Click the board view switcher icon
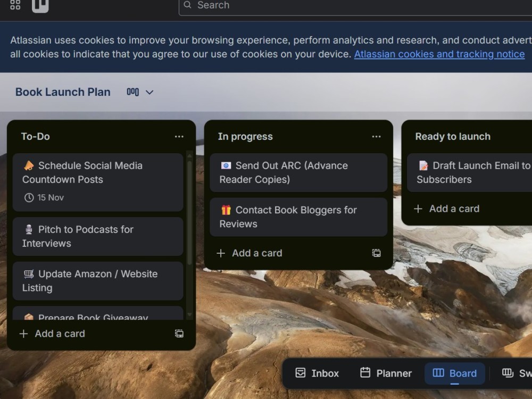This screenshot has width=532, height=399. tap(132, 92)
